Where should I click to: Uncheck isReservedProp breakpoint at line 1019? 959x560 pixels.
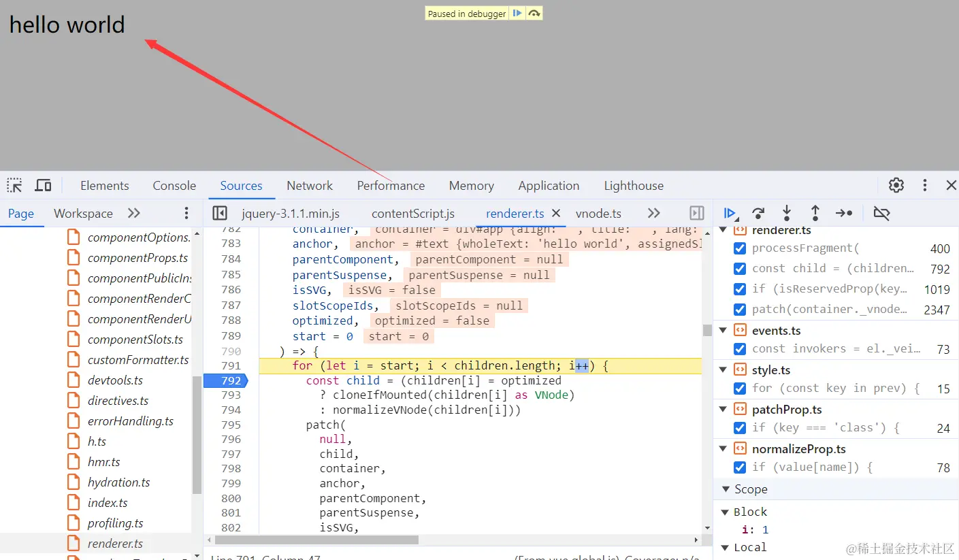[740, 289]
